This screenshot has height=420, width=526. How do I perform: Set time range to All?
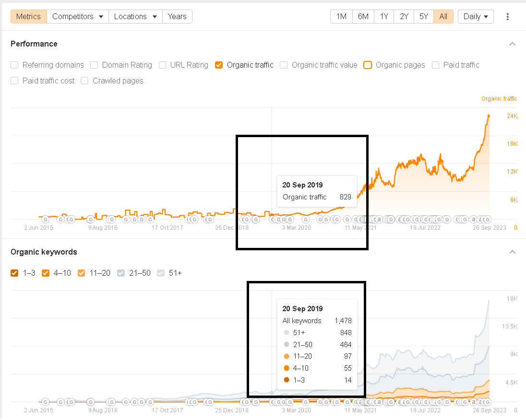pyautogui.click(x=443, y=17)
